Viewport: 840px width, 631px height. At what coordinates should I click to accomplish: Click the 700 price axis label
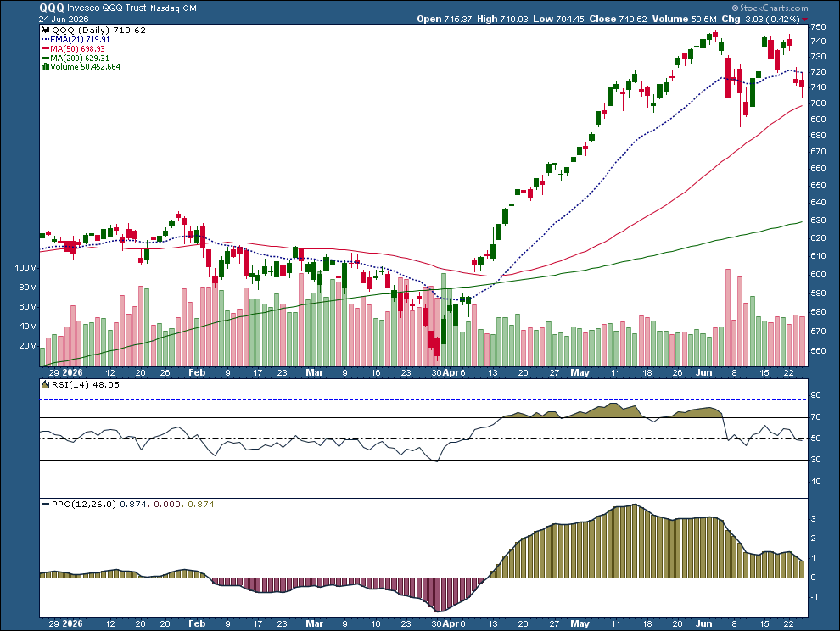pos(818,103)
